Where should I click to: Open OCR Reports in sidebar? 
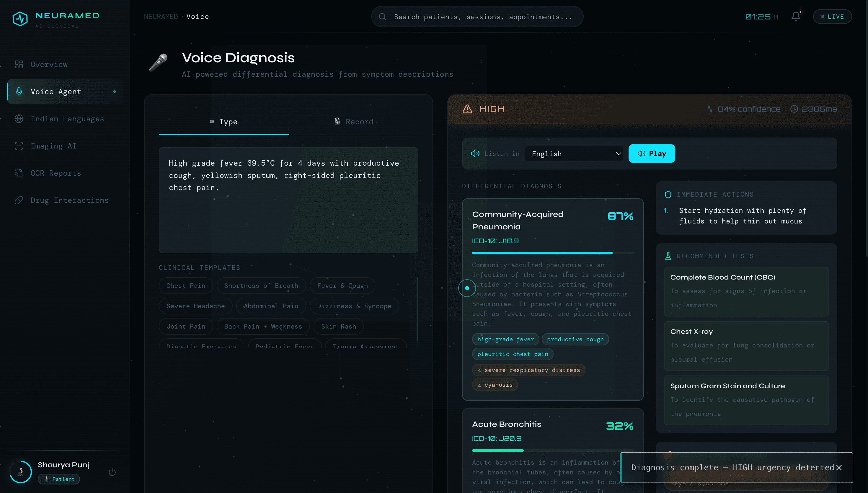[56, 173]
